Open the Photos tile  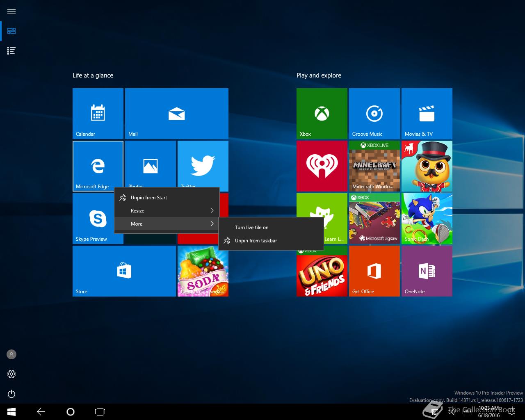point(151,164)
